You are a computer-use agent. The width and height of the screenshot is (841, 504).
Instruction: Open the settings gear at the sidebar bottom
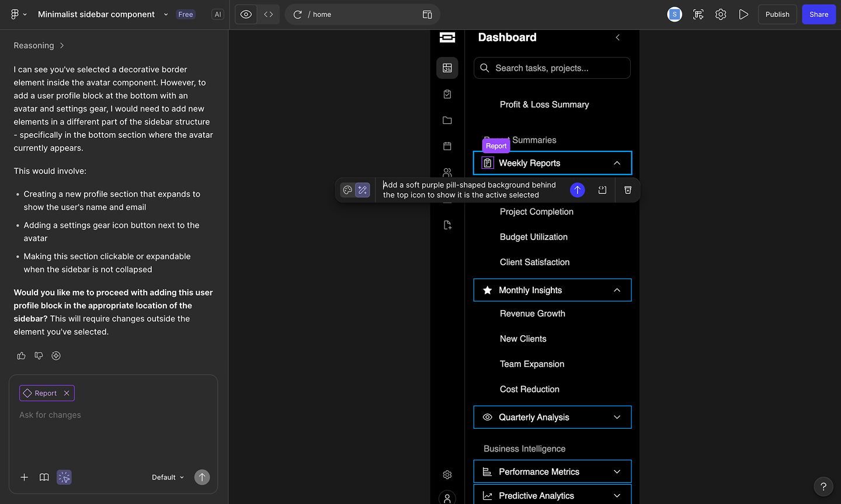[x=447, y=475]
